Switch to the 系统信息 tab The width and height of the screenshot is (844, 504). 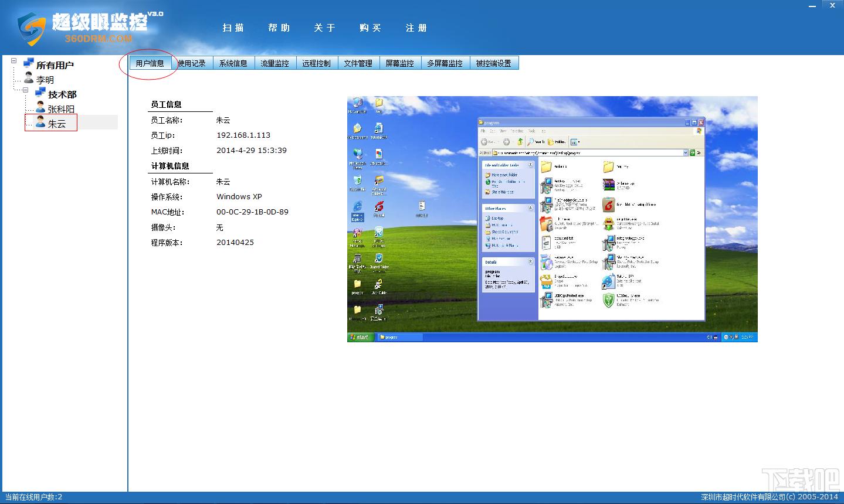point(233,63)
